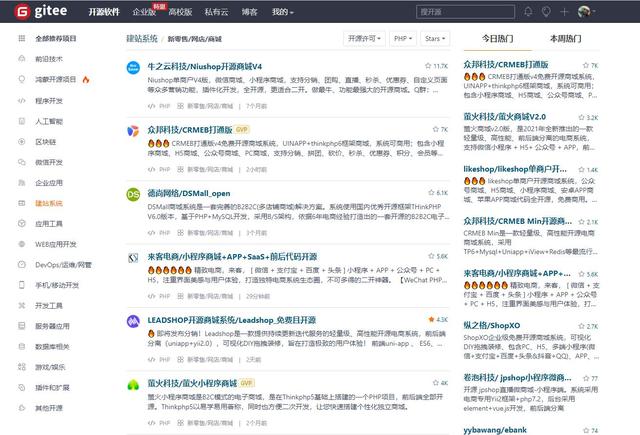640x435 pixels.
Task: Click the 开发工具 sidebar icon
Action: 22,305
